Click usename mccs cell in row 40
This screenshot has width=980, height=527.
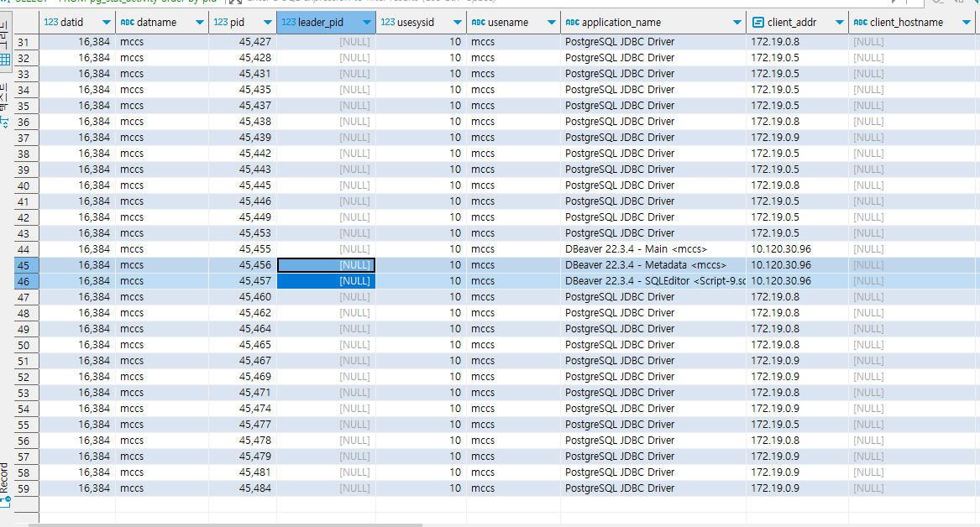click(x=513, y=185)
